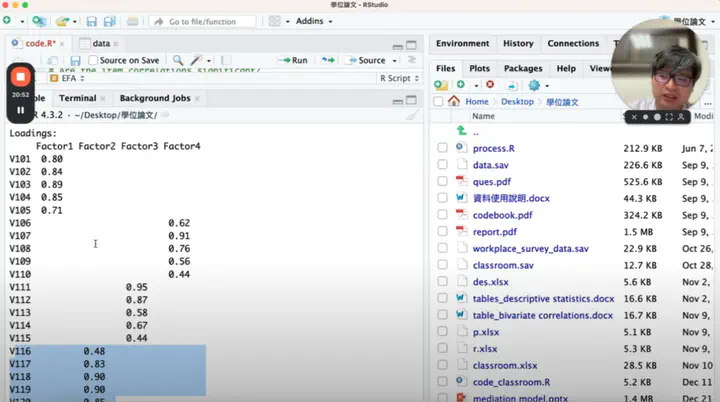720x402 pixels.
Task: Tick the checkbox beside process.R
Action: [x=442, y=148]
